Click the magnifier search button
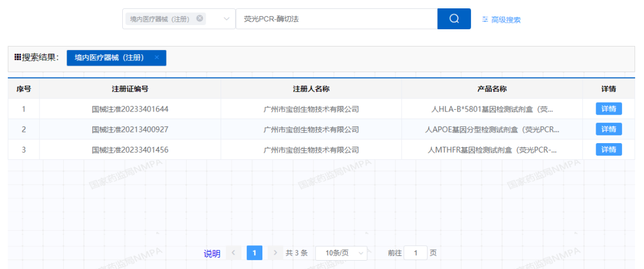 pyautogui.click(x=454, y=19)
